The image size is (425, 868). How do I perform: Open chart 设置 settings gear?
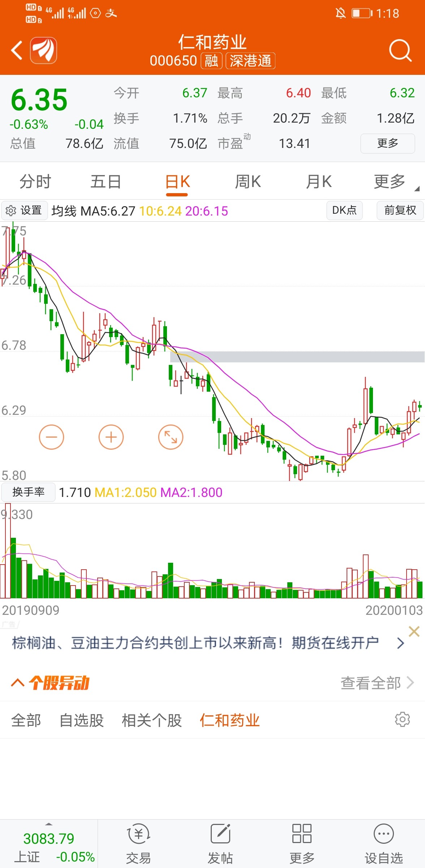click(x=24, y=210)
